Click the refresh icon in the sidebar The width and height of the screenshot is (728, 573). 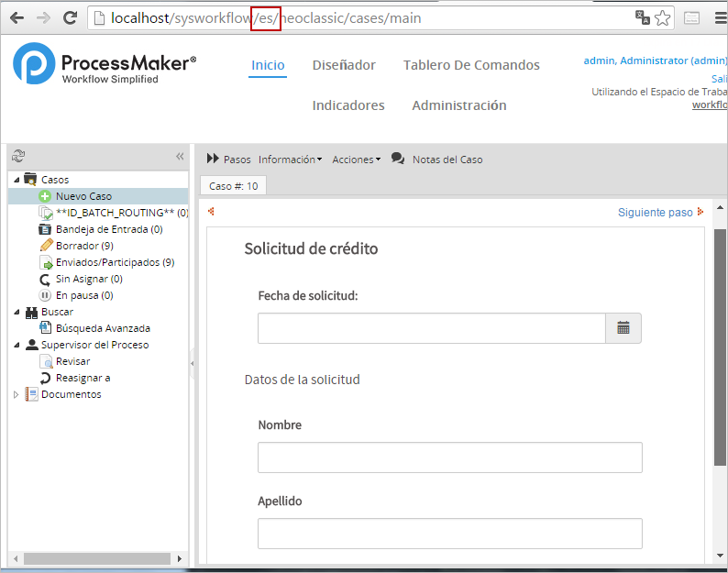[18, 156]
